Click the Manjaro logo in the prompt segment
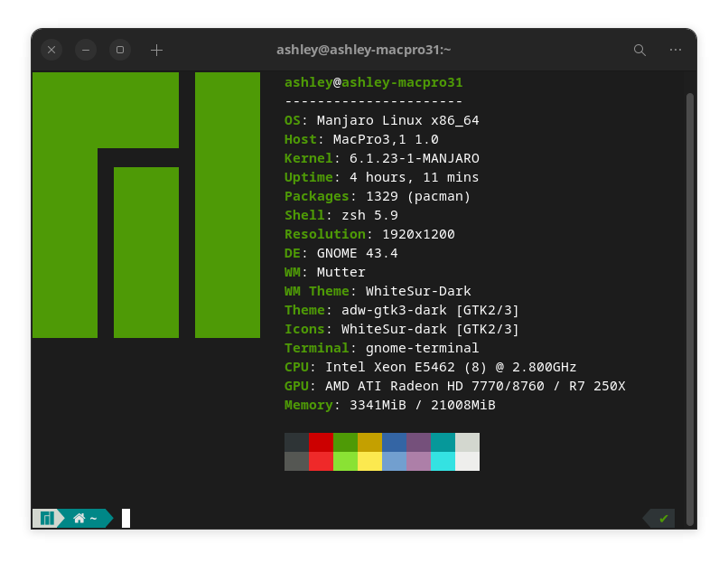This screenshot has height=563, width=728. click(x=47, y=518)
